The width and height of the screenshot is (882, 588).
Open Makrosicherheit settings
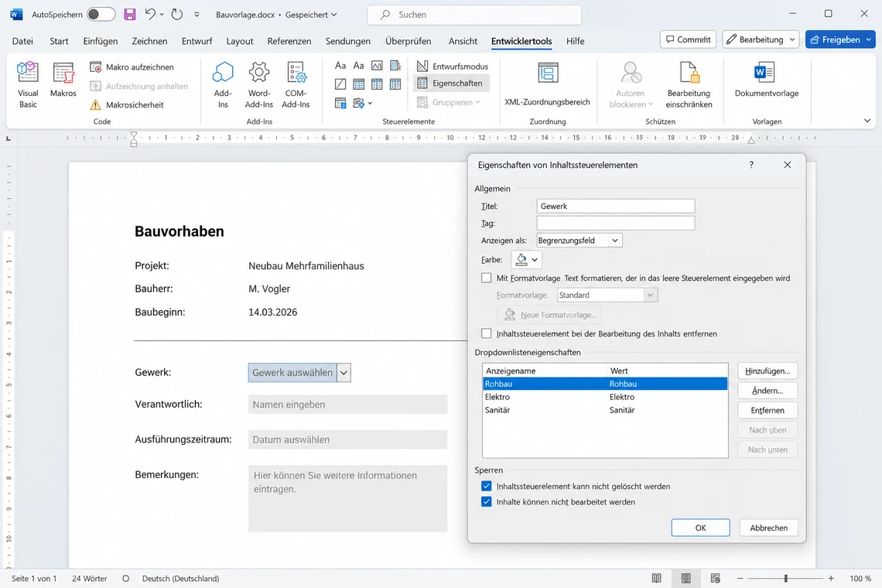[127, 104]
